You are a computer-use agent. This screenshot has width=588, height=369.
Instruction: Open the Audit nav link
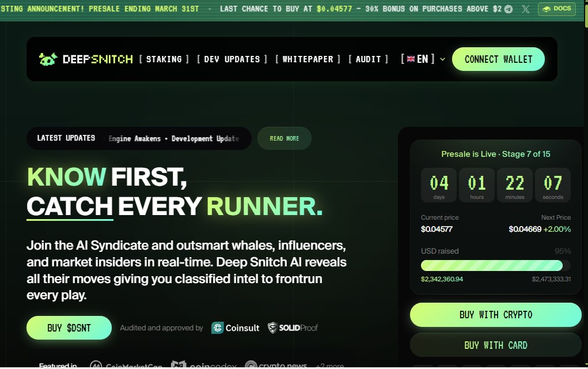[x=368, y=59]
